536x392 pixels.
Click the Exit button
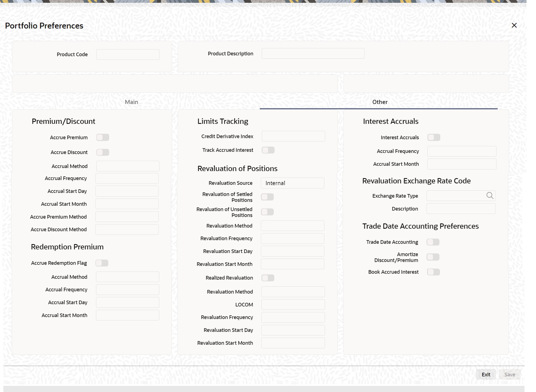click(486, 374)
